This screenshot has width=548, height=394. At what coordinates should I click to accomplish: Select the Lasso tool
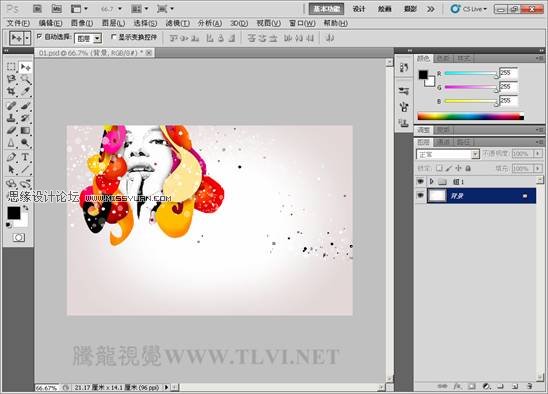pos(11,79)
